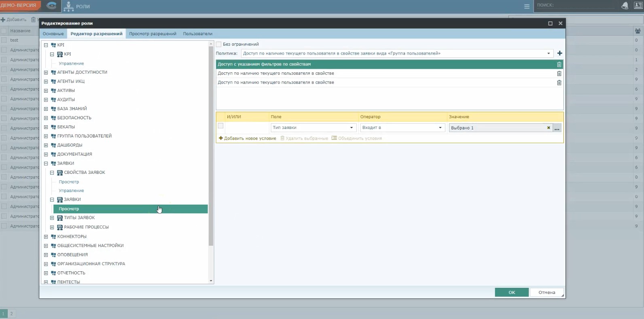Image resolution: width=644 pixels, height=319 pixels.
Task: Expand the 'Типы заявок' node
Action: point(52,218)
